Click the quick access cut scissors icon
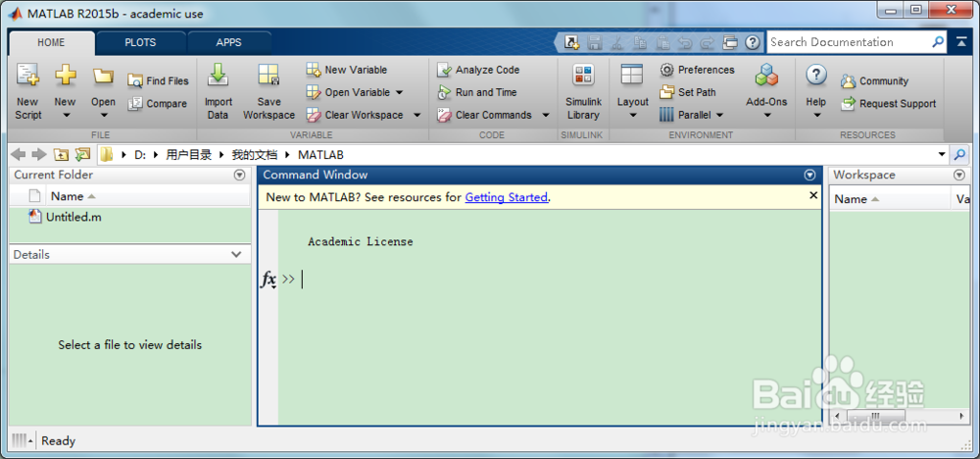Viewport: 980px width, 459px height. [616, 42]
